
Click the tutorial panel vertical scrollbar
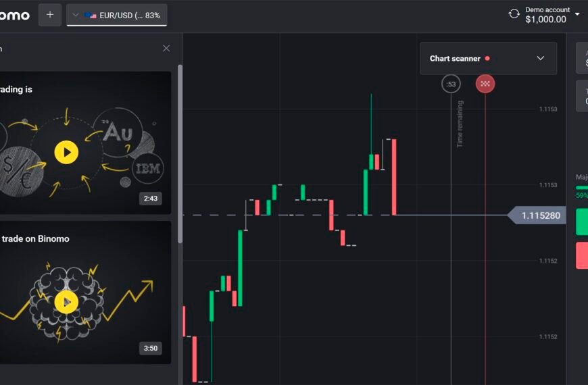tap(180, 155)
